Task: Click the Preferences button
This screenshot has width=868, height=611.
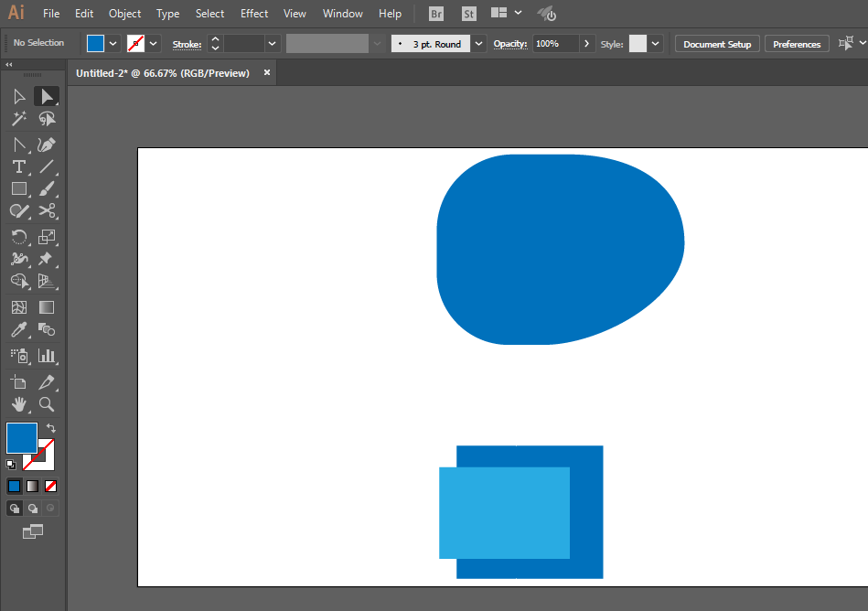Action: 797,44
